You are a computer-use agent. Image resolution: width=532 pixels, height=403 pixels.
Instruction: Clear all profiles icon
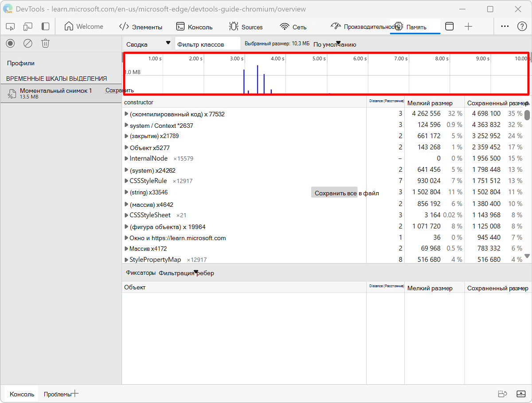coord(28,43)
